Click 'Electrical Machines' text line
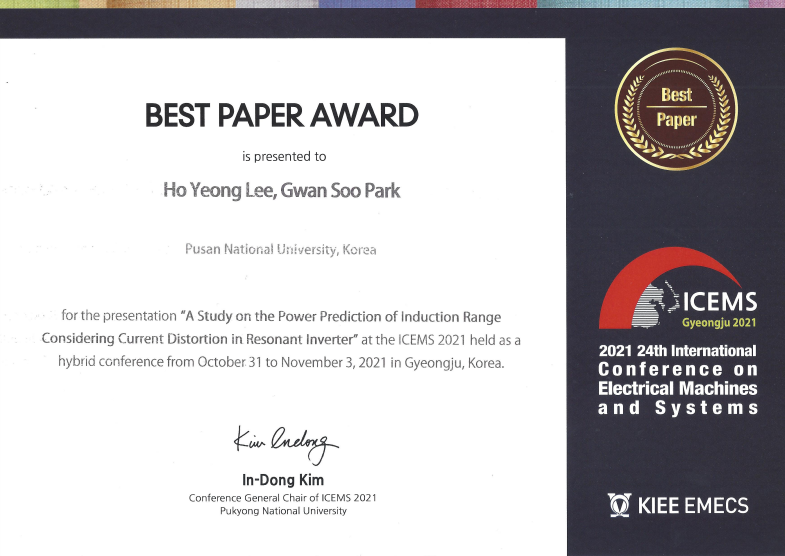Screen dimensions: 785x556 point(678,388)
